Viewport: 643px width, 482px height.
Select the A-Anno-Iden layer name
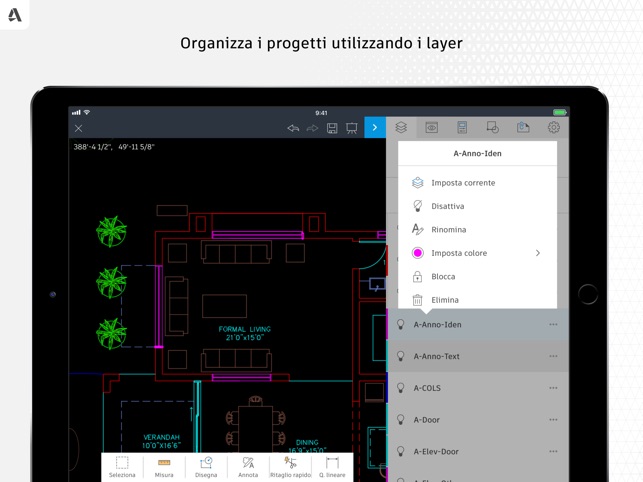click(437, 324)
